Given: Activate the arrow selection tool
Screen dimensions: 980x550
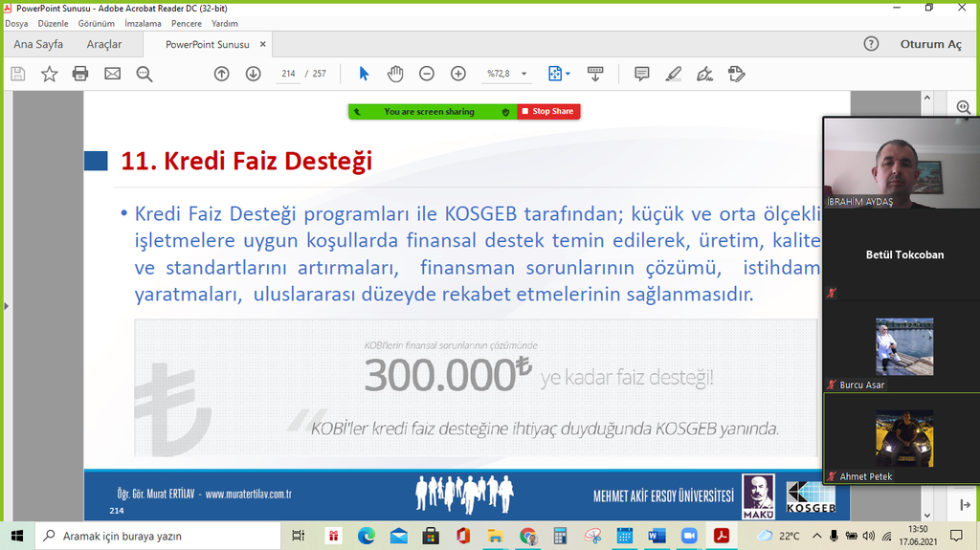Looking at the screenshot, I should click(364, 74).
